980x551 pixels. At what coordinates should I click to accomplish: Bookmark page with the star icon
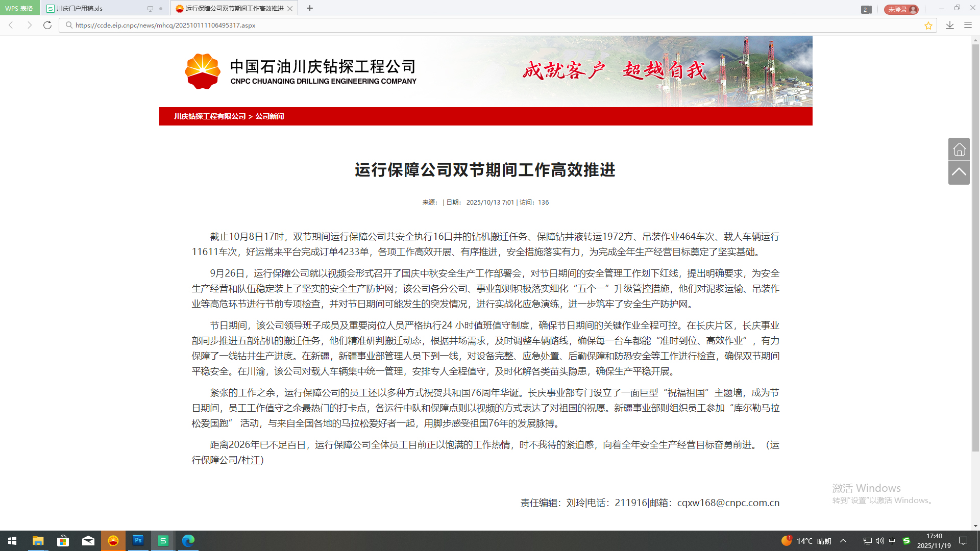[928, 26]
